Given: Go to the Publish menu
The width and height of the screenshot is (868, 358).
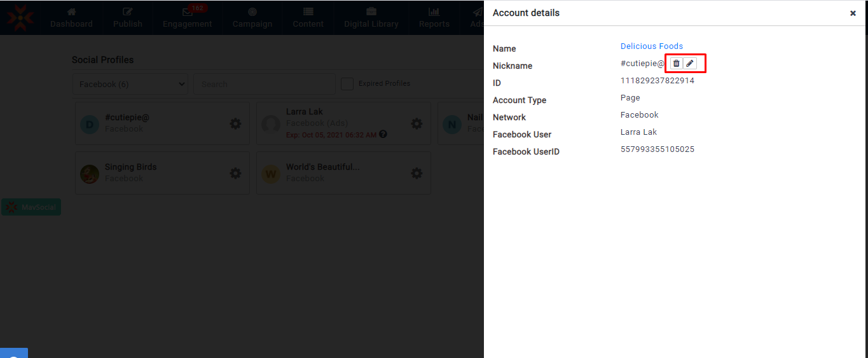Looking at the screenshot, I should pyautogui.click(x=128, y=18).
